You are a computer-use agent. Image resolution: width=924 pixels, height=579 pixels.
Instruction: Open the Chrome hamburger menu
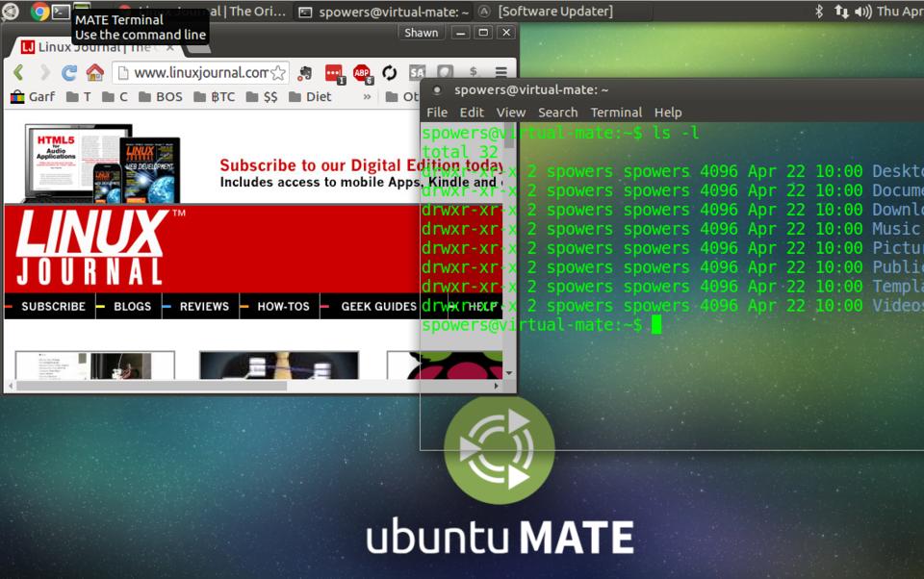pyautogui.click(x=500, y=72)
